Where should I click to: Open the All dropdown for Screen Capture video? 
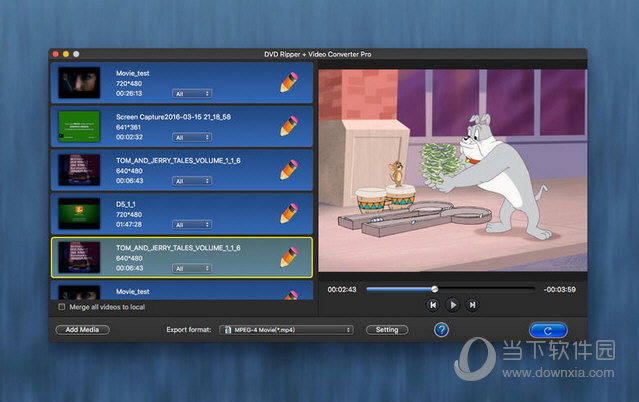(190, 138)
